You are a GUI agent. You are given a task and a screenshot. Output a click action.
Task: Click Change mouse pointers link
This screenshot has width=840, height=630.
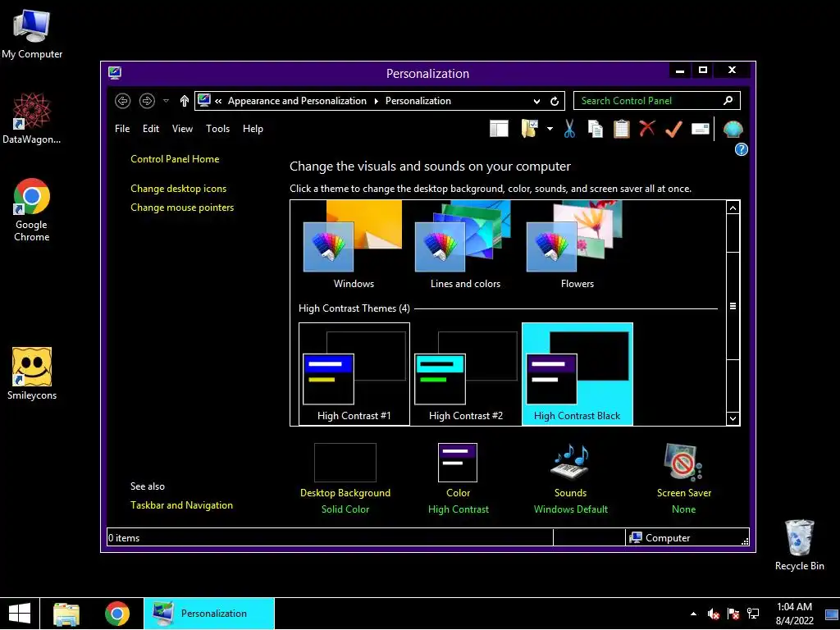pos(182,208)
